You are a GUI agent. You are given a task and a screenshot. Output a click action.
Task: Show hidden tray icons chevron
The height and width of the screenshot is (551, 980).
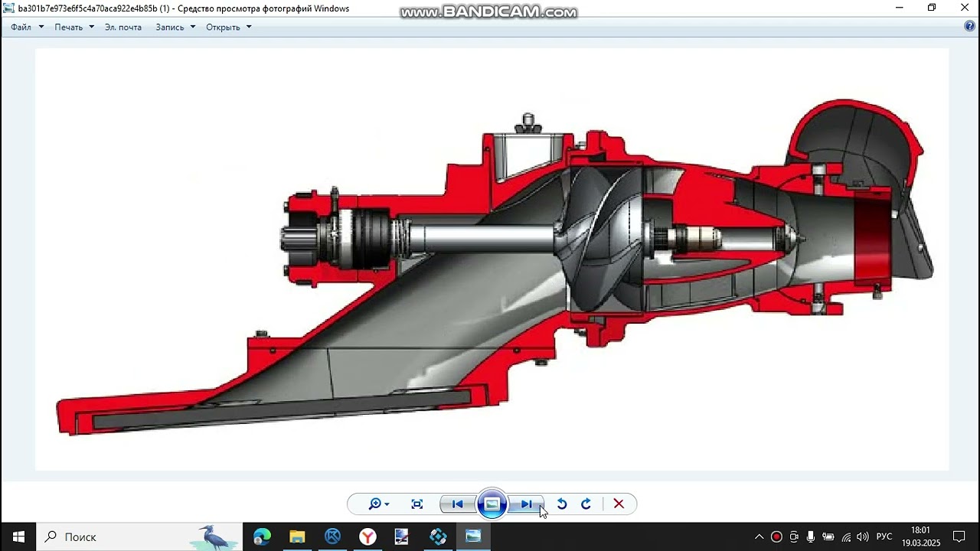759,536
